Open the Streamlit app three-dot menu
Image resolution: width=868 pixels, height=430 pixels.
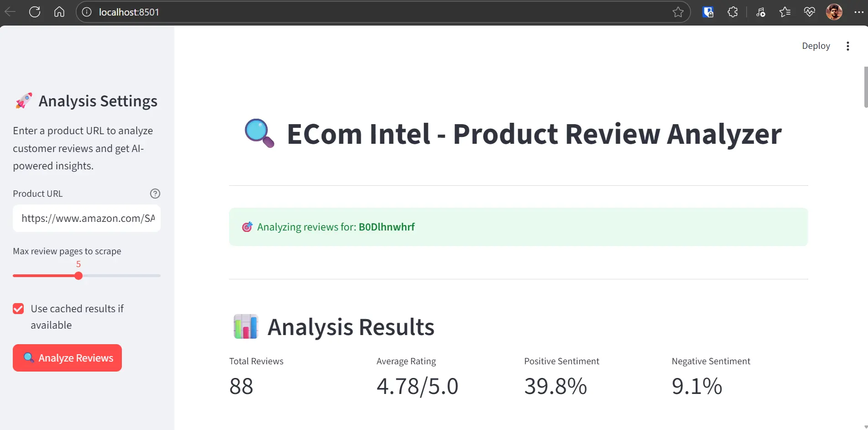click(x=847, y=46)
